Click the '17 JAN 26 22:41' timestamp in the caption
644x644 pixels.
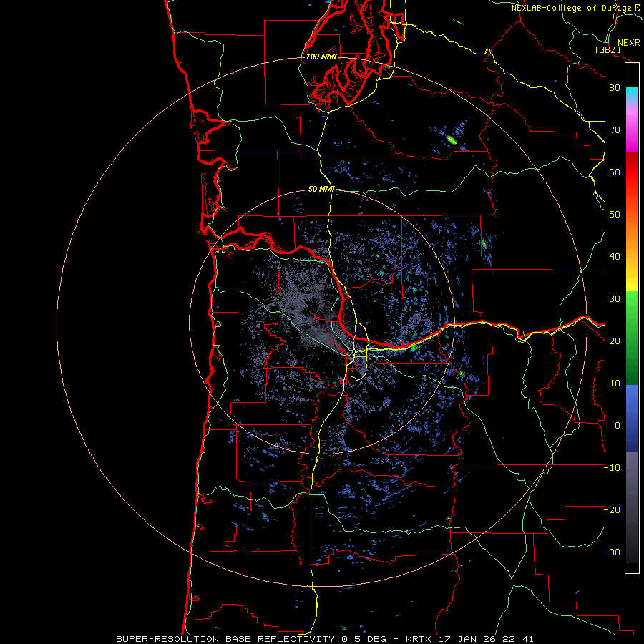(487, 639)
